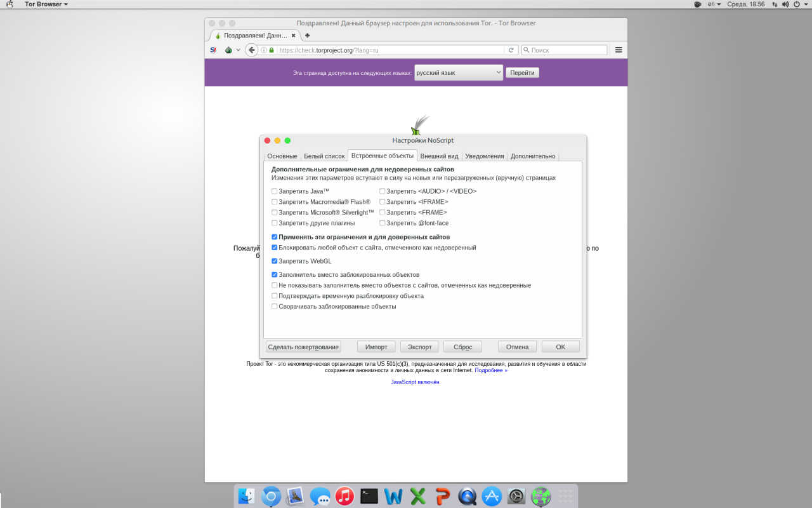Show site information via the info icon
Image resolution: width=812 pixels, height=508 pixels.
click(x=264, y=50)
